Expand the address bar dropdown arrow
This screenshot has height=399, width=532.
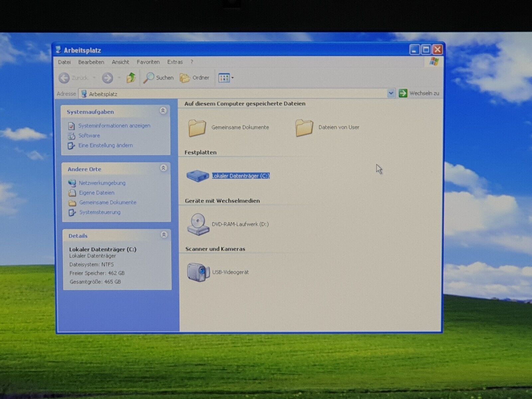click(391, 93)
